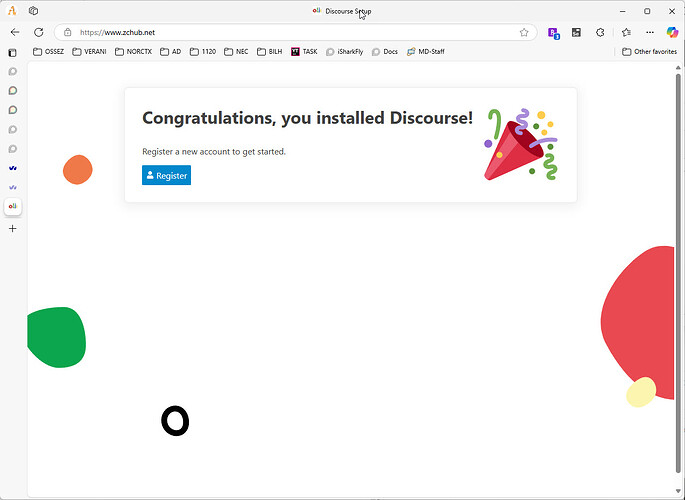Click the page vertical scrollbar thumb
The image size is (685, 500).
pyautogui.click(x=678, y=273)
